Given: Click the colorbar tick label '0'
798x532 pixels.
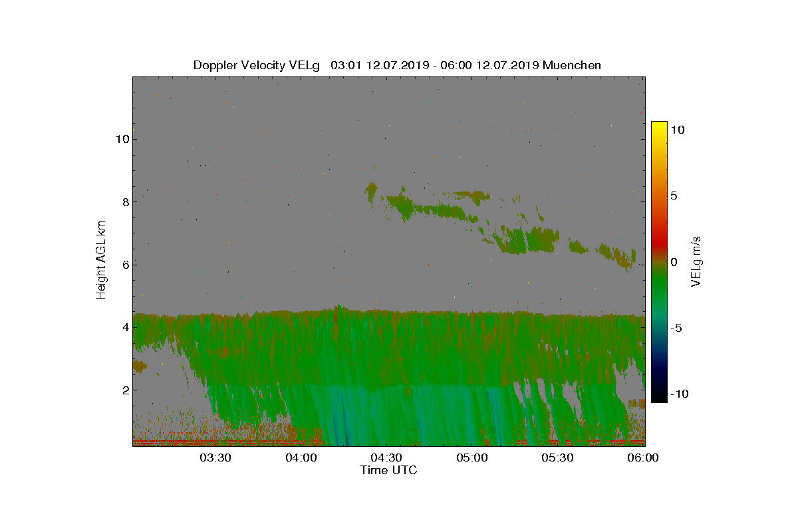Looking at the screenshot, I should 674,262.
